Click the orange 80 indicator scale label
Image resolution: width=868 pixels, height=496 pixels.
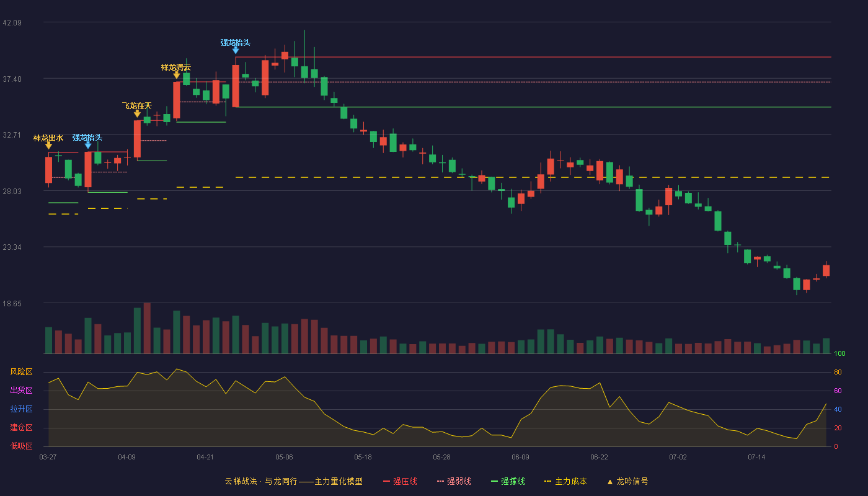tap(838, 373)
